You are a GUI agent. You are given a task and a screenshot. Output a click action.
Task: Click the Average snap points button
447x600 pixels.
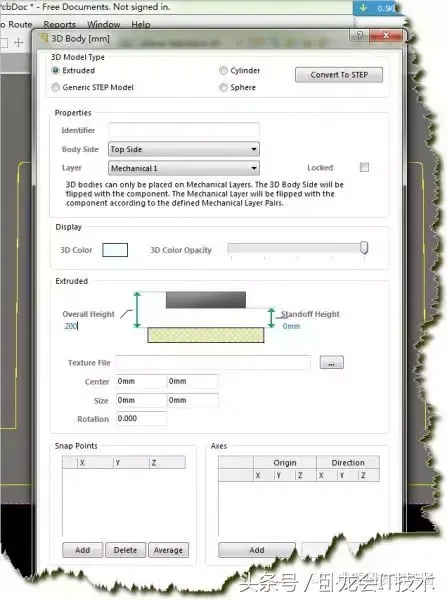coord(168,550)
